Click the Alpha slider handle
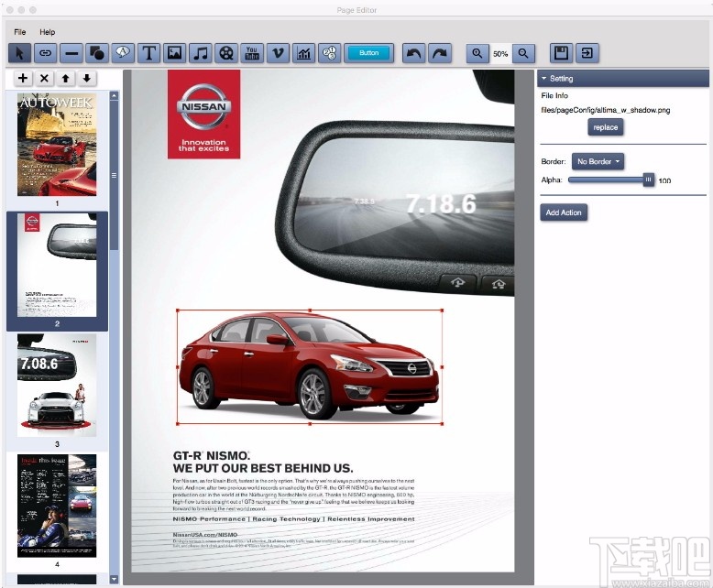The height and width of the screenshot is (588, 713). [x=649, y=180]
